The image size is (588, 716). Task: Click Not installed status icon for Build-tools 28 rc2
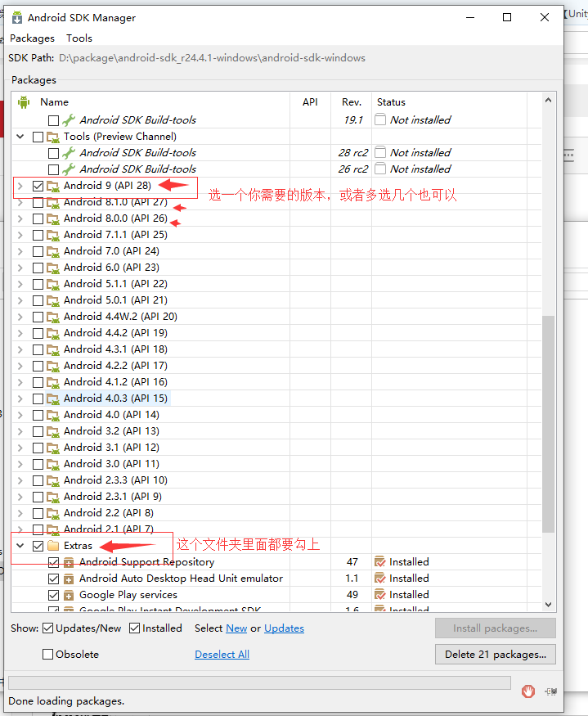379,152
